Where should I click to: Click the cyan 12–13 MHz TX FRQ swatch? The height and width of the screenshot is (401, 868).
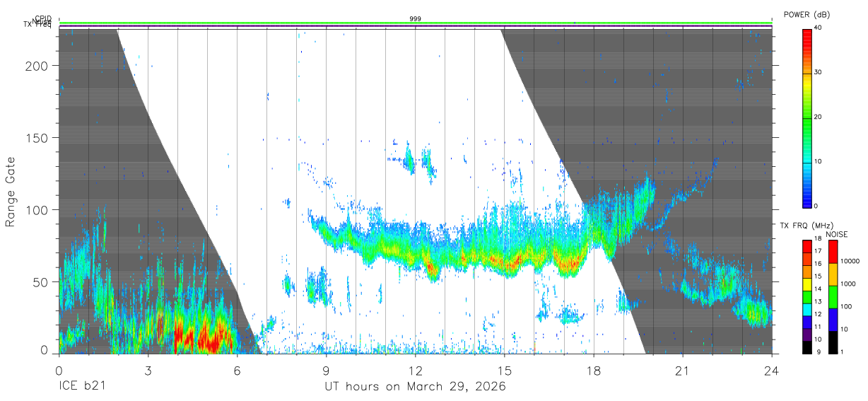807,310
